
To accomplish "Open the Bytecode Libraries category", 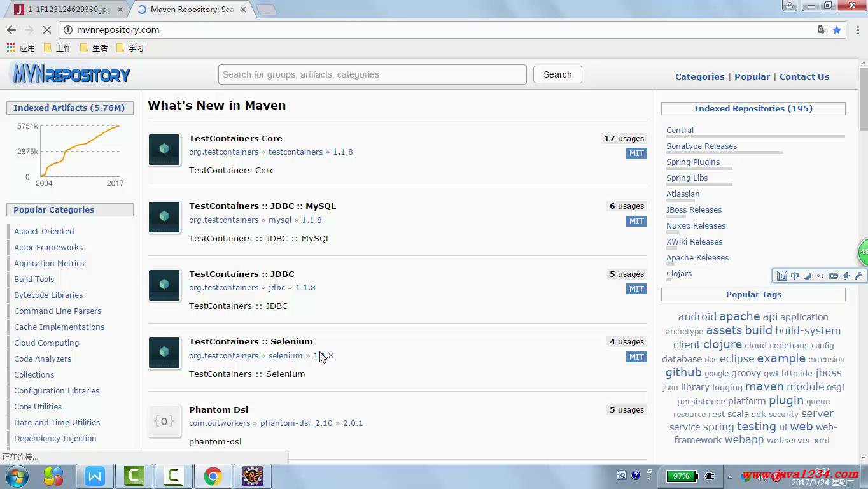I will tap(48, 295).
